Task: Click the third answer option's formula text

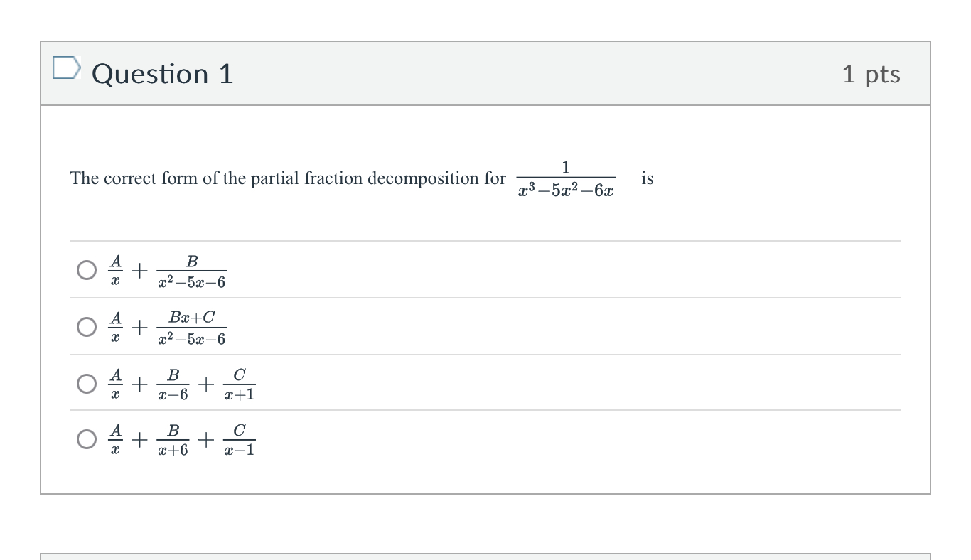Action: click(181, 384)
